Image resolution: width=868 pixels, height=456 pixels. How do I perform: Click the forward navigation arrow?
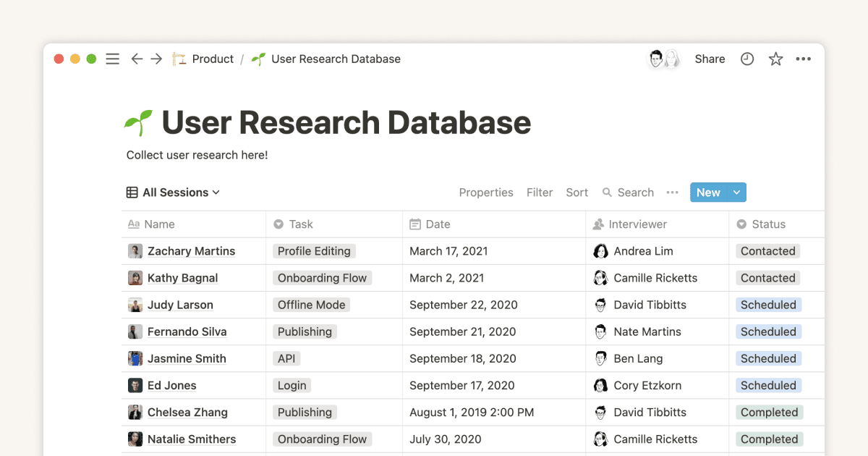tap(156, 59)
